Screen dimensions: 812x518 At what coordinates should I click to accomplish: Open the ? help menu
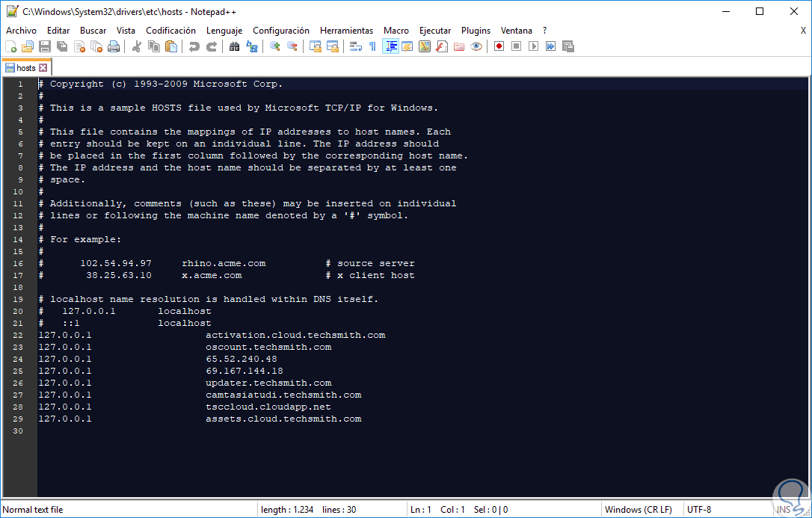point(545,31)
